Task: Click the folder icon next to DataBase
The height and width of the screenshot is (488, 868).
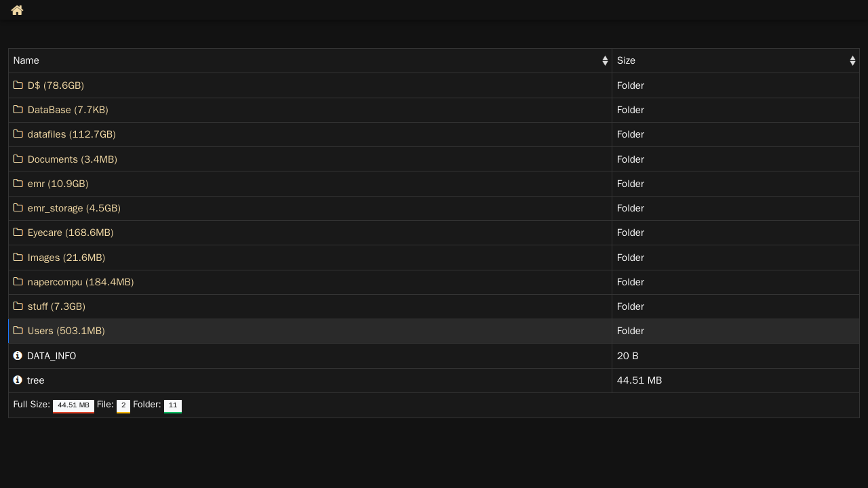Action: click(x=18, y=110)
